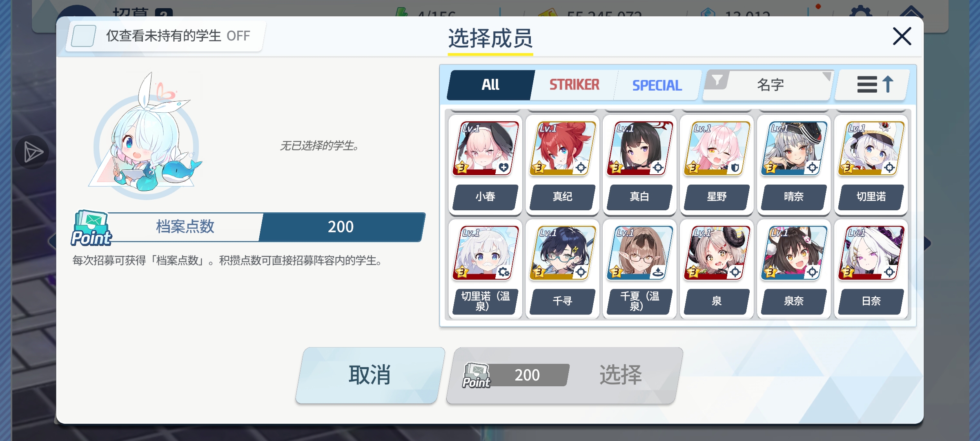Select student portrait 小春
The width and height of the screenshot is (980, 441).
(x=485, y=149)
